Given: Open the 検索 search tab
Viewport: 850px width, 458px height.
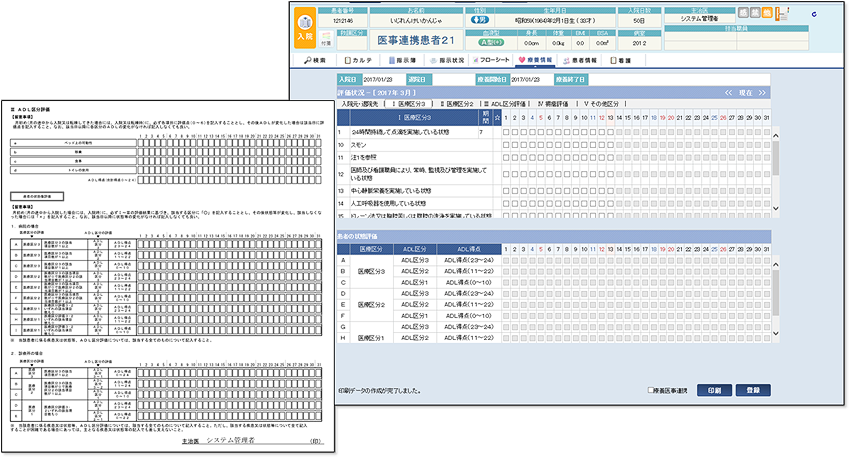Looking at the screenshot, I should coord(315,60).
